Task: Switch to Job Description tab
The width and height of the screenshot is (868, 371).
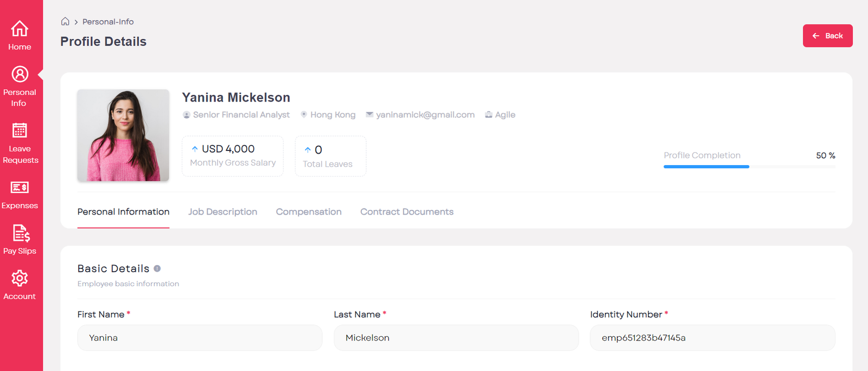Action: 222,212
